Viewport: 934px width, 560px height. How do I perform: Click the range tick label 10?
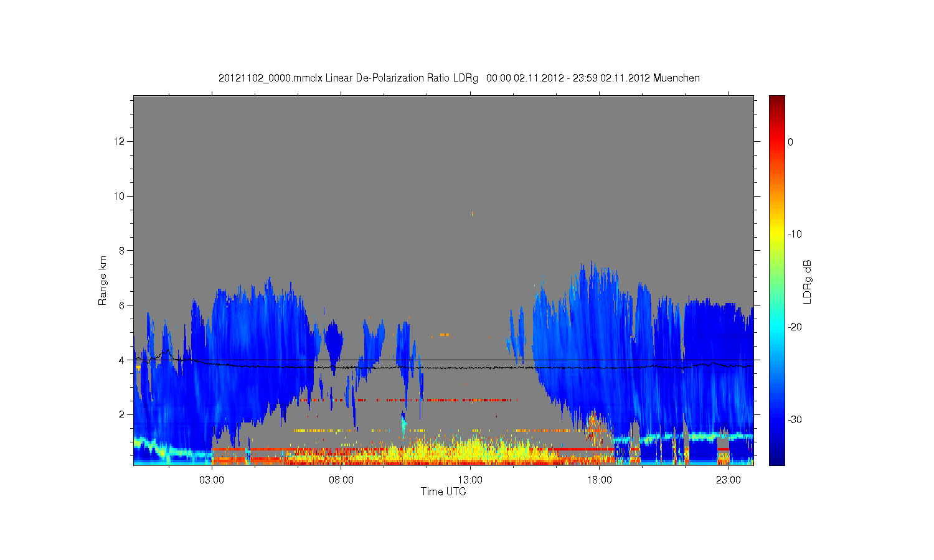(x=120, y=196)
